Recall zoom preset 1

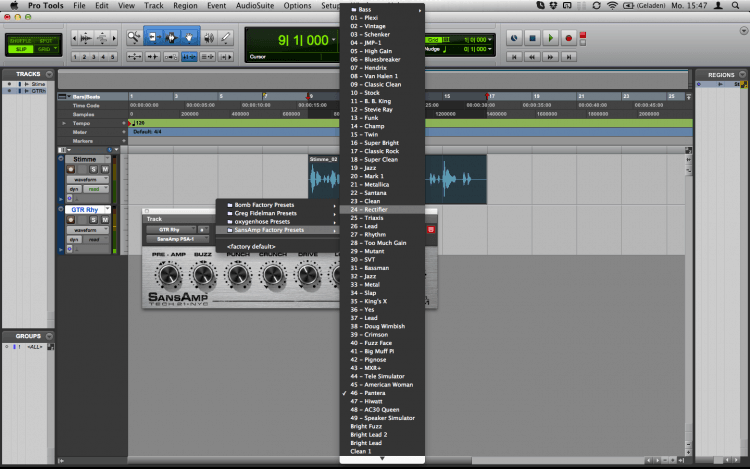(x=75, y=56)
